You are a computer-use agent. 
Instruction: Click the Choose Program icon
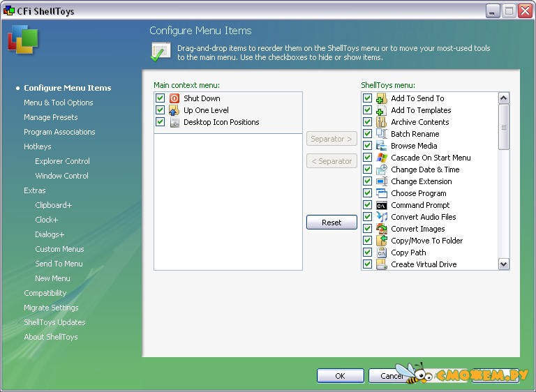tap(382, 193)
